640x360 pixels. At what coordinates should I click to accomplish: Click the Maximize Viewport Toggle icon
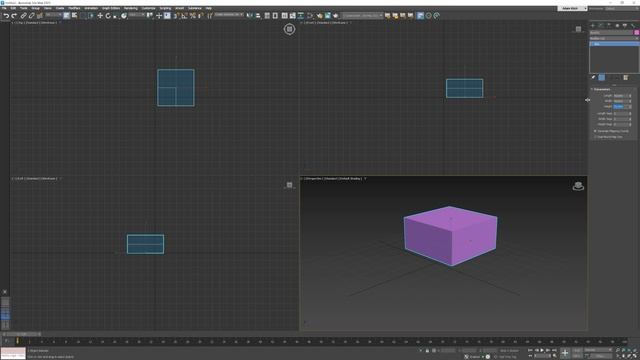coord(635,356)
